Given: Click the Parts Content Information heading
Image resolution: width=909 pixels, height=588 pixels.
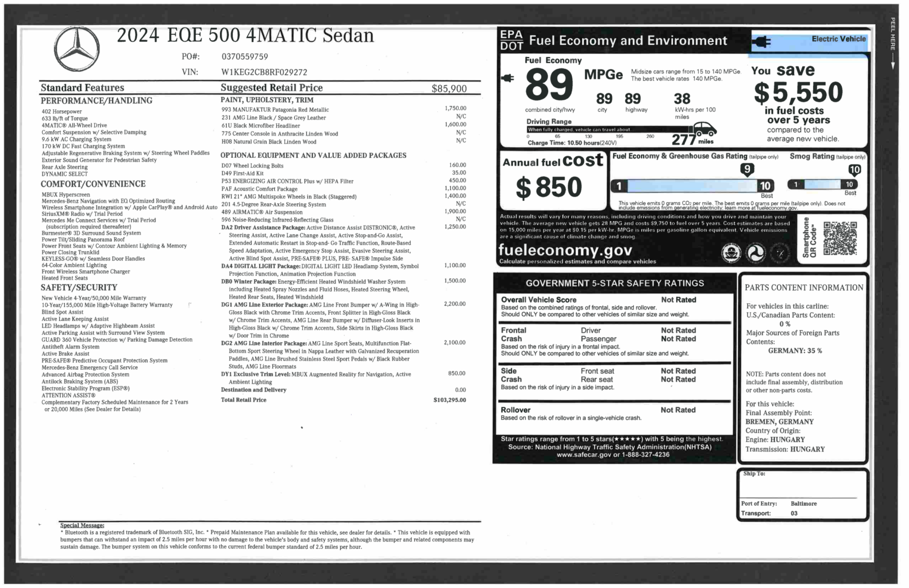Looking at the screenshot, I should pyautogui.click(x=803, y=288).
